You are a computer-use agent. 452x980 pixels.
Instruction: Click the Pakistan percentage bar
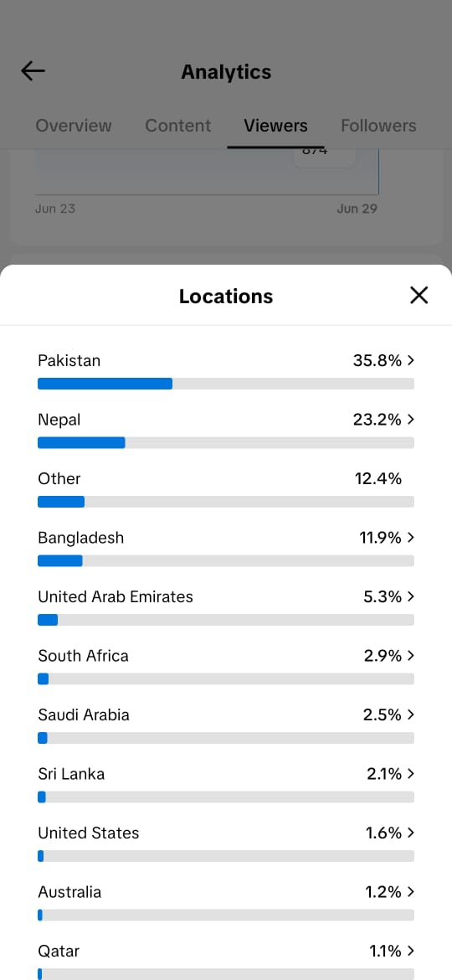click(x=226, y=384)
